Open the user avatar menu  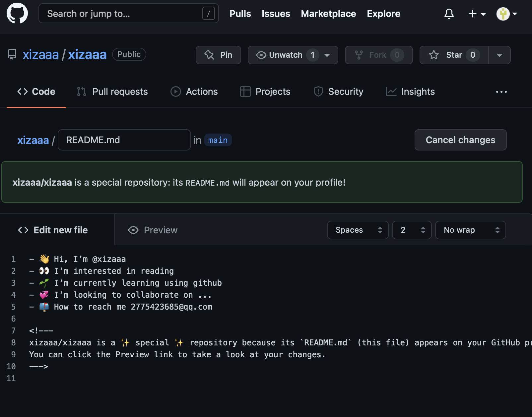click(506, 14)
